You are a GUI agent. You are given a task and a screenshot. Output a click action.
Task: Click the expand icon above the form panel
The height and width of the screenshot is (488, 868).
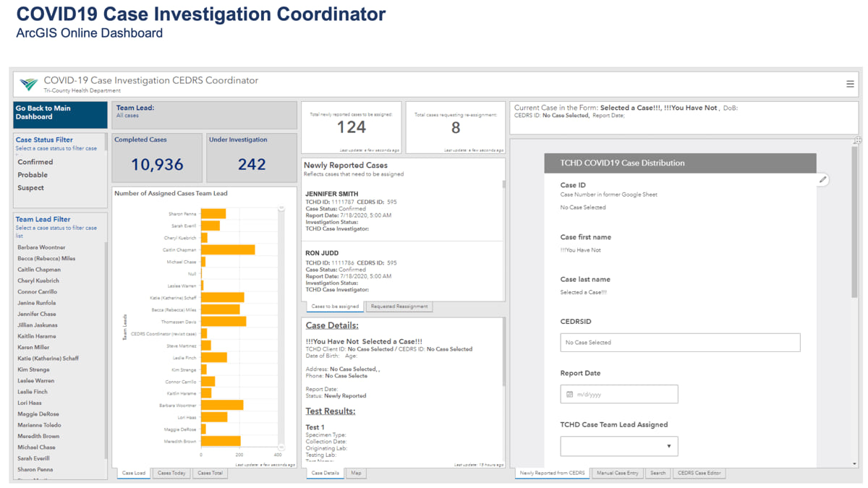coord(858,140)
